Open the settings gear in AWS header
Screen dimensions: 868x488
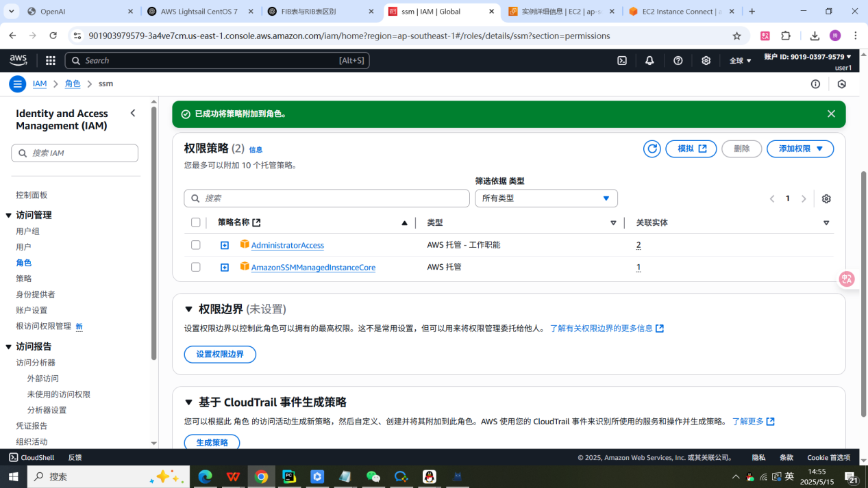tap(706, 60)
